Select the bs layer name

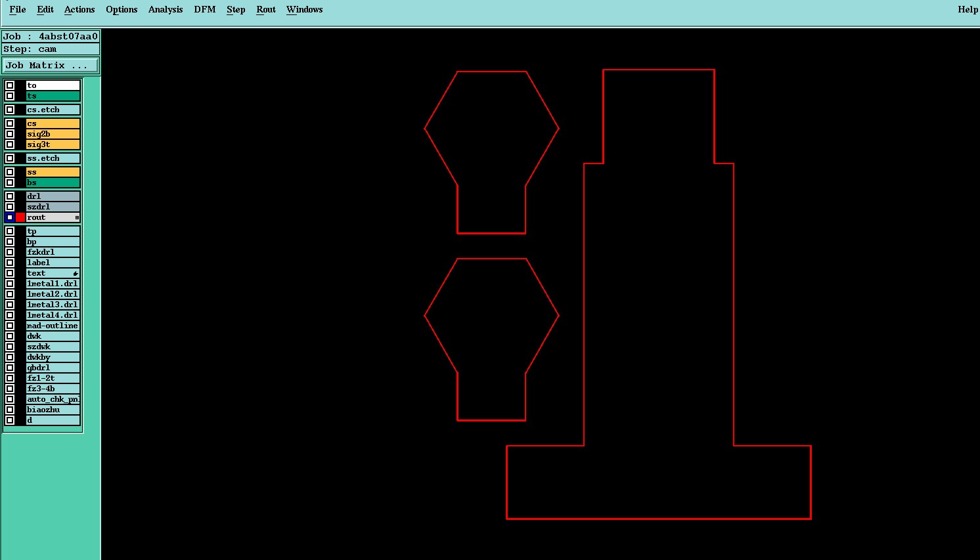[x=53, y=183]
